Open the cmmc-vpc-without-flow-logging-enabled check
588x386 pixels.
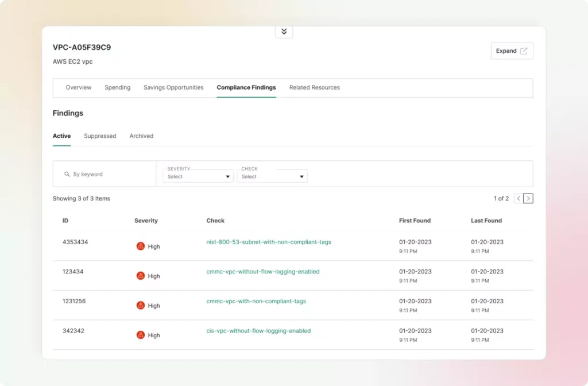click(263, 271)
